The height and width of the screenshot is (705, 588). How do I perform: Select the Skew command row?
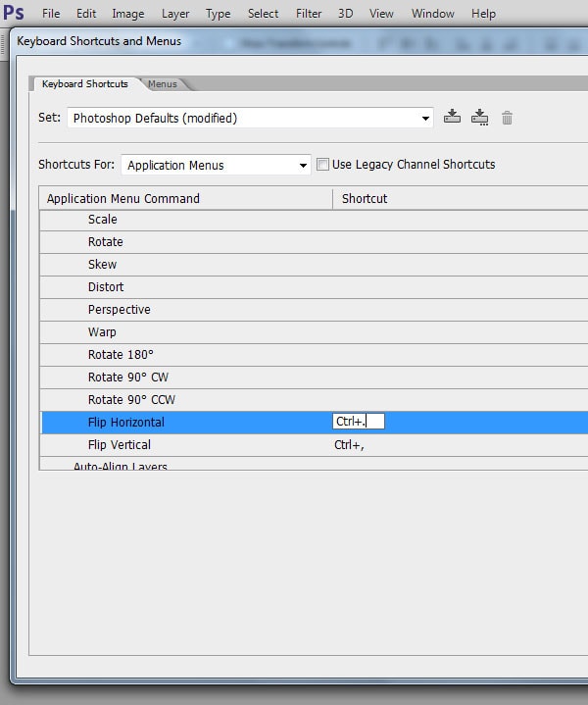pos(314,265)
